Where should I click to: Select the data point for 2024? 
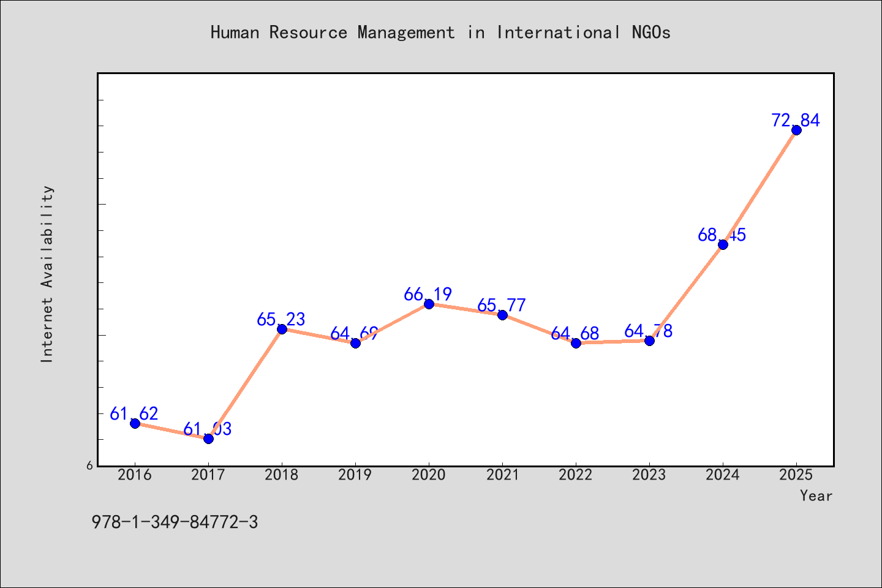pyautogui.click(x=723, y=244)
